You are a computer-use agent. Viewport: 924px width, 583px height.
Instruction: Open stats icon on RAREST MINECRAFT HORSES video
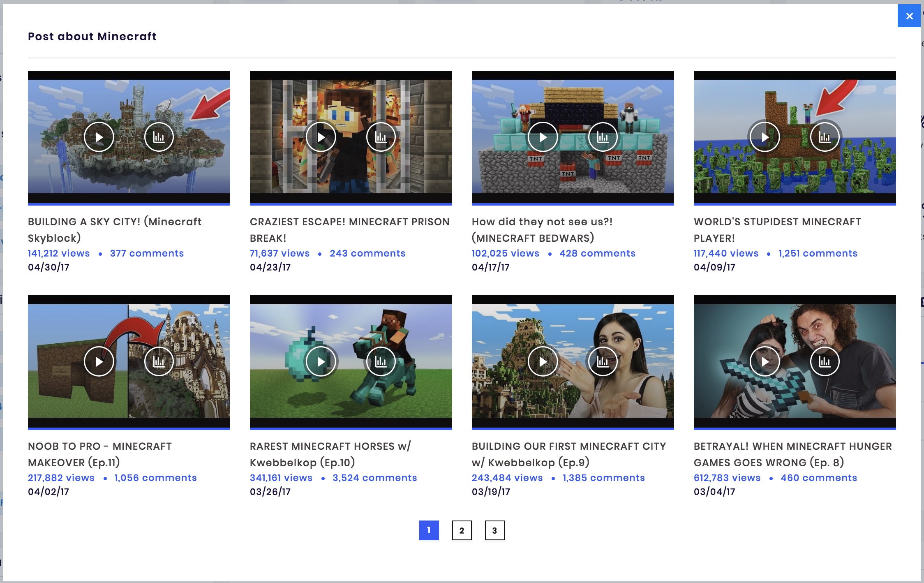click(381, 361)
